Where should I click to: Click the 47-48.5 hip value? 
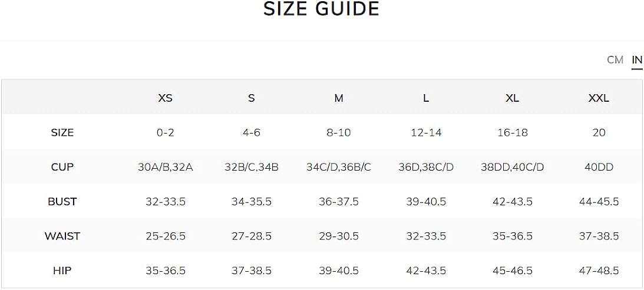click(x=599, y=271)
